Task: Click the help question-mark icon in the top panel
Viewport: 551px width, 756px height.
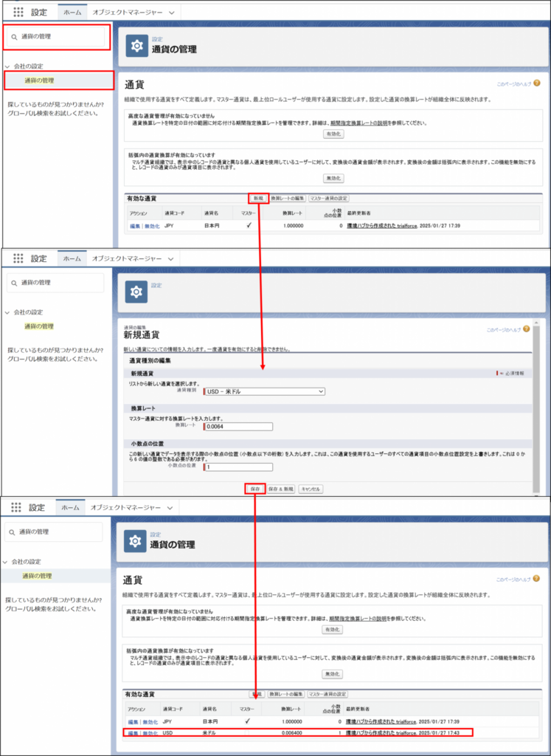Action: (536, 83)
